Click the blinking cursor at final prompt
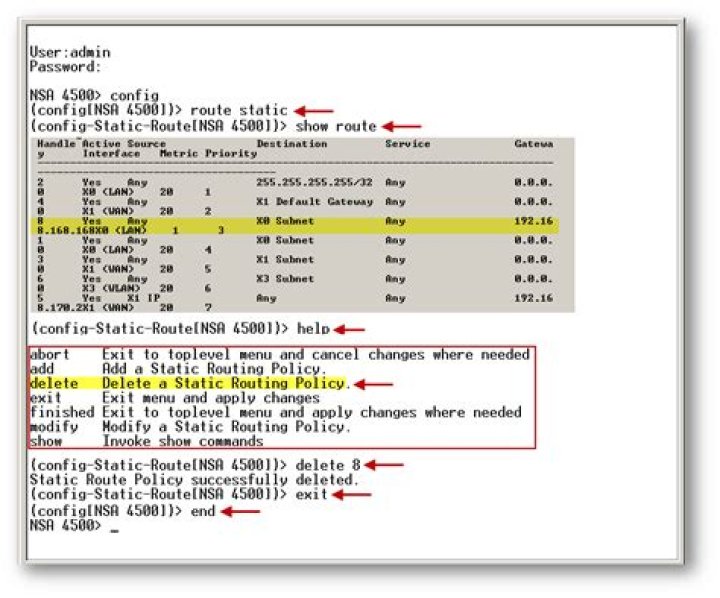720x598 pixels. 114,531
